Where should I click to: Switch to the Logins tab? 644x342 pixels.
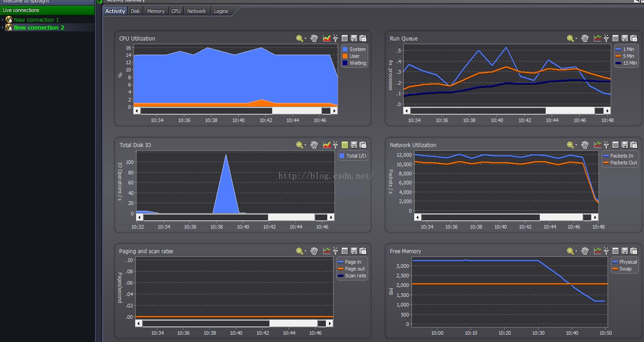click(221, 11)
